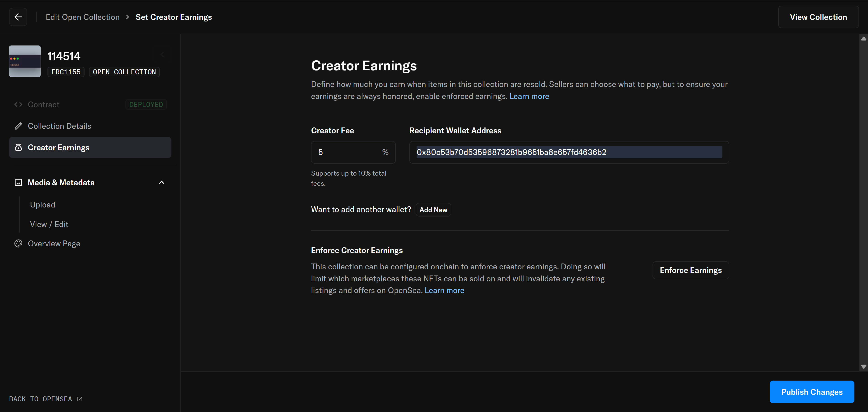Click the Media & Metadata image icon
This screenshot has height=412, width=868.
(x=18, y=183)
